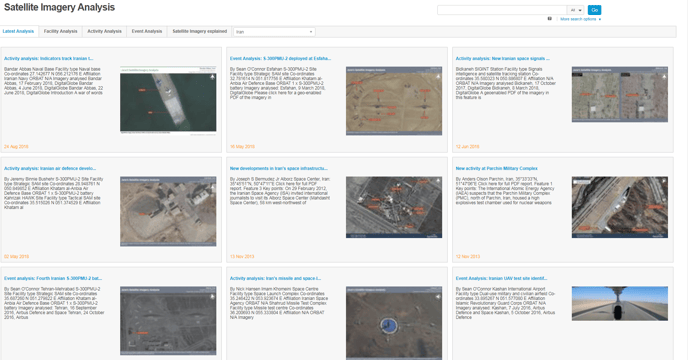Click the blue Go search button
Image resolution: width=688 pixels, height=360 pixels.
[x=595, y=10]
